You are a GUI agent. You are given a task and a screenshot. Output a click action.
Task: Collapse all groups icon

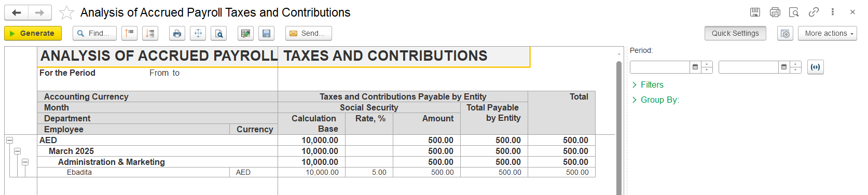129,33
